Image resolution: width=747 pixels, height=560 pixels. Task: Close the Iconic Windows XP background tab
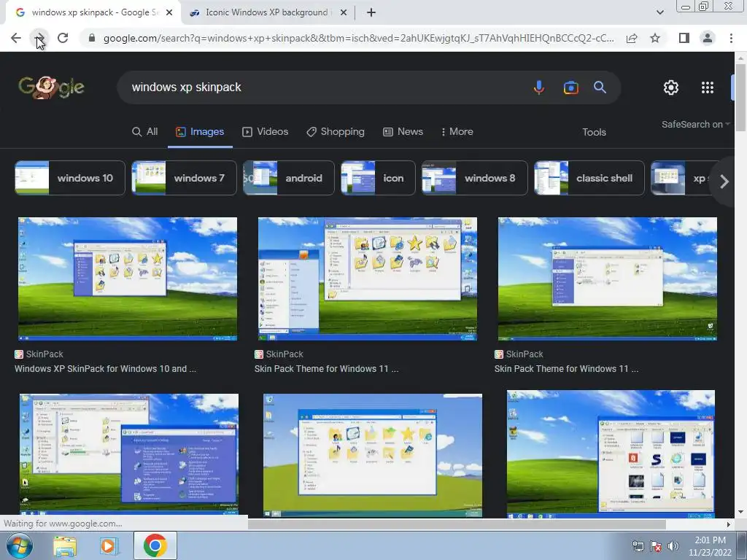343,12
